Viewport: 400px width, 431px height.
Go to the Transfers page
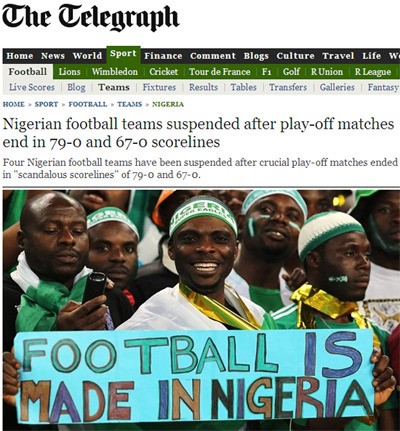(288, 87)
